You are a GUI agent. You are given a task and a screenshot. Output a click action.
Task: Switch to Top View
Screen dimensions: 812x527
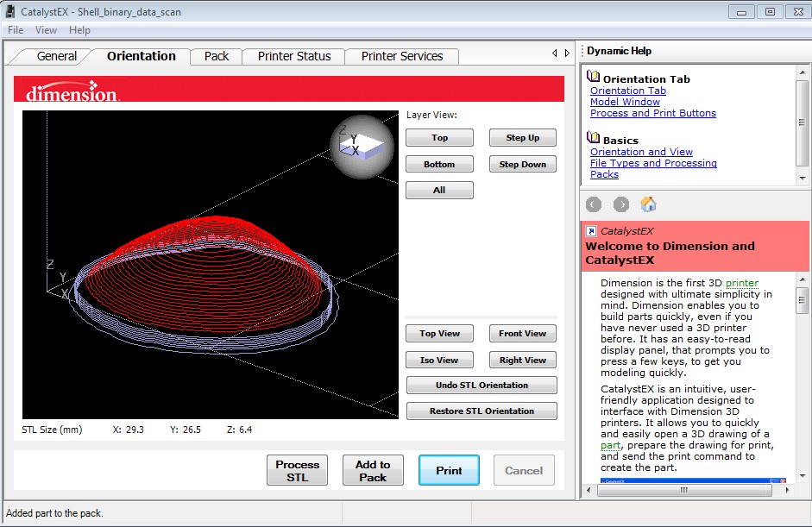pos(439,334)
